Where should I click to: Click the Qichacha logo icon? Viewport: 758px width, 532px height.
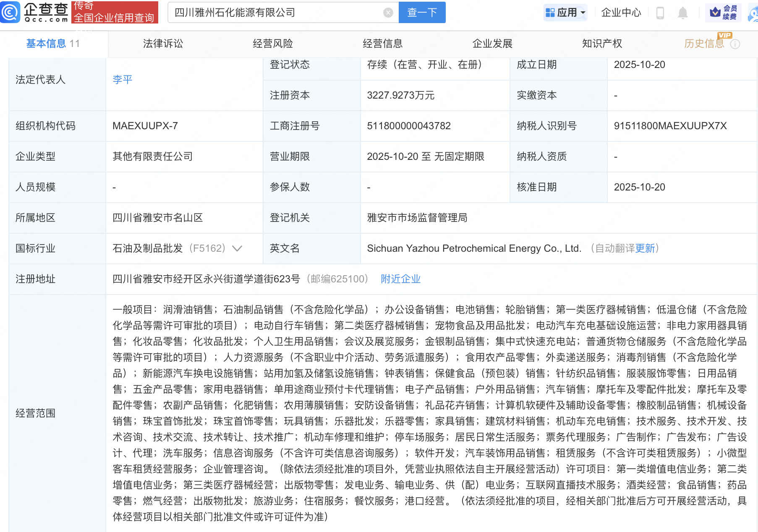tap(10, 12)
